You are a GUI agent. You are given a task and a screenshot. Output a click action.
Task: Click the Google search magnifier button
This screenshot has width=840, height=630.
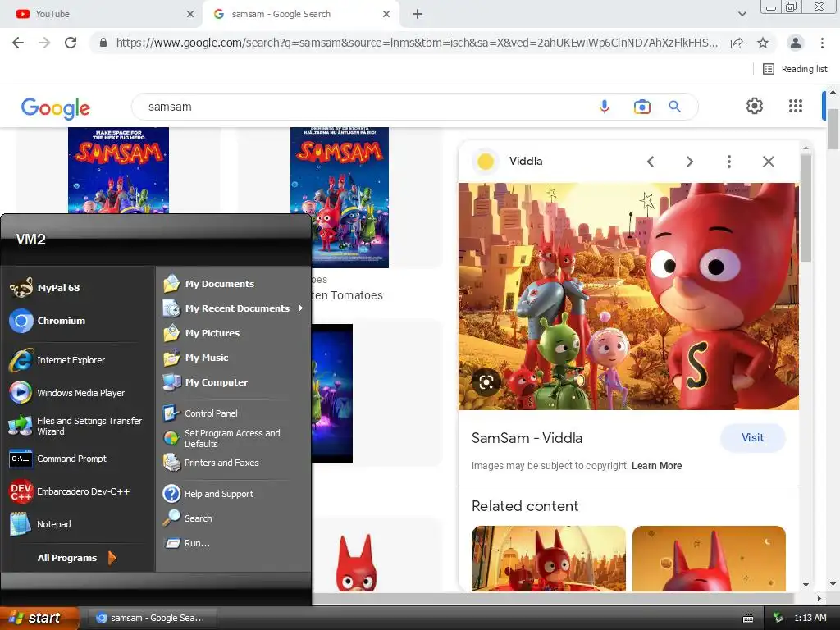[674, 107]
